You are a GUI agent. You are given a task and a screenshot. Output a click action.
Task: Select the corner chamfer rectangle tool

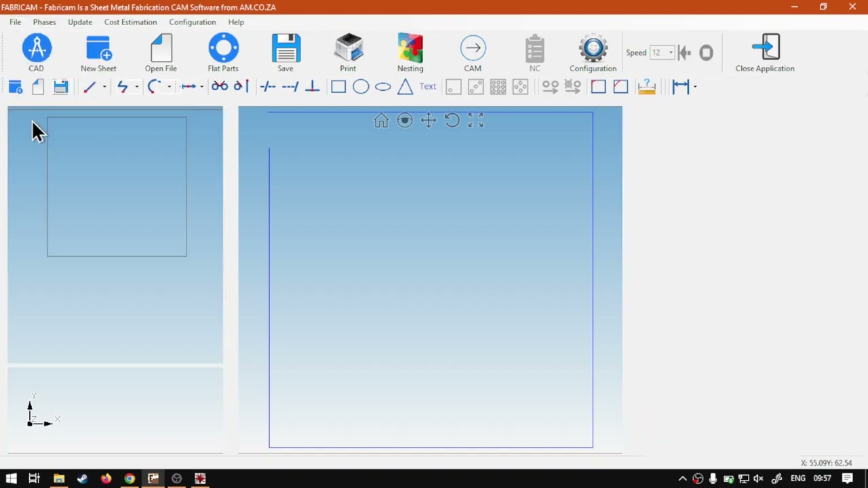pos(620,87)
